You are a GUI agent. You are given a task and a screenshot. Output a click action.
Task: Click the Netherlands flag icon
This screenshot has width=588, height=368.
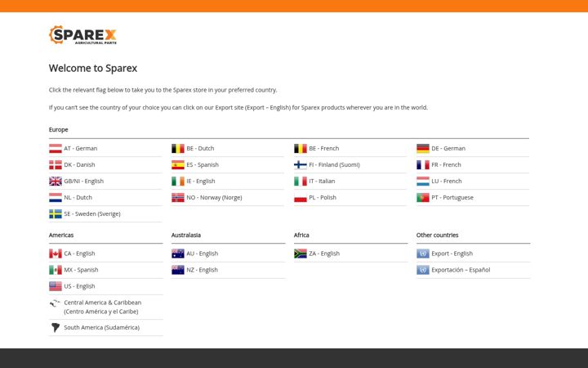pyautogui.click(x=56, y=198)
